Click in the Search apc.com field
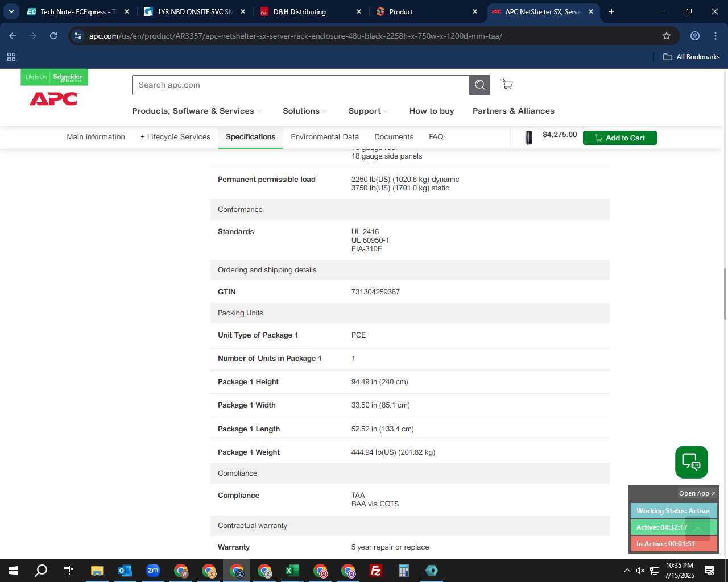The height and width of the screenshot is (582, 728). pos(300,85)
